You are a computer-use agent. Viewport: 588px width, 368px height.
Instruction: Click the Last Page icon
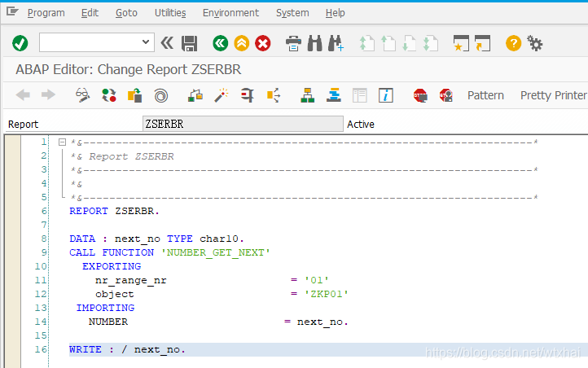coord(431,43)
